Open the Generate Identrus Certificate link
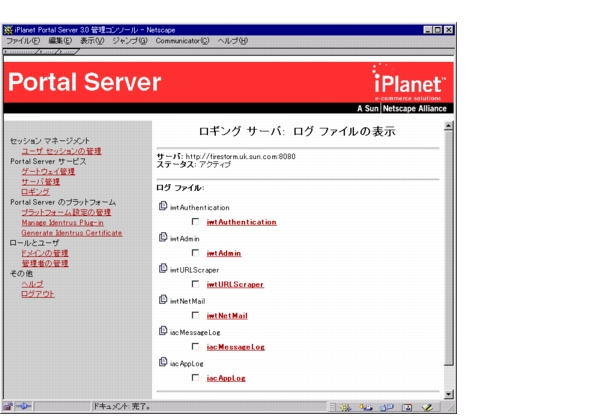The width and height of the screenshot is (610, 416). coord(72,233)
